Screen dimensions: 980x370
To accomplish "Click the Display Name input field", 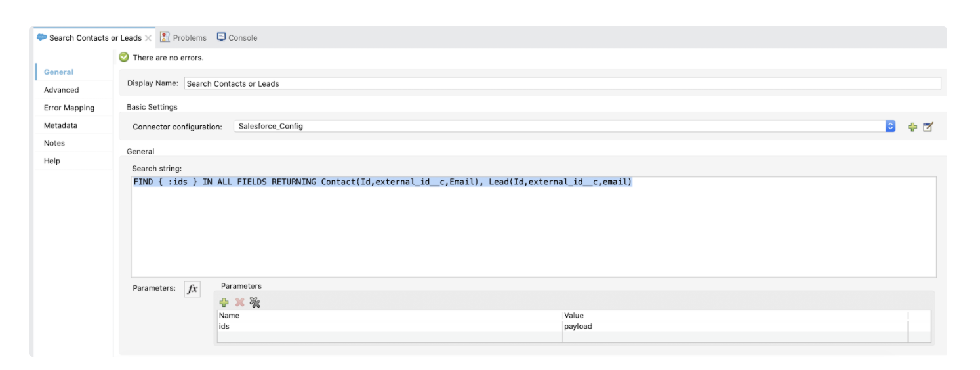I will pyautogui.click(x=561, y=84).
